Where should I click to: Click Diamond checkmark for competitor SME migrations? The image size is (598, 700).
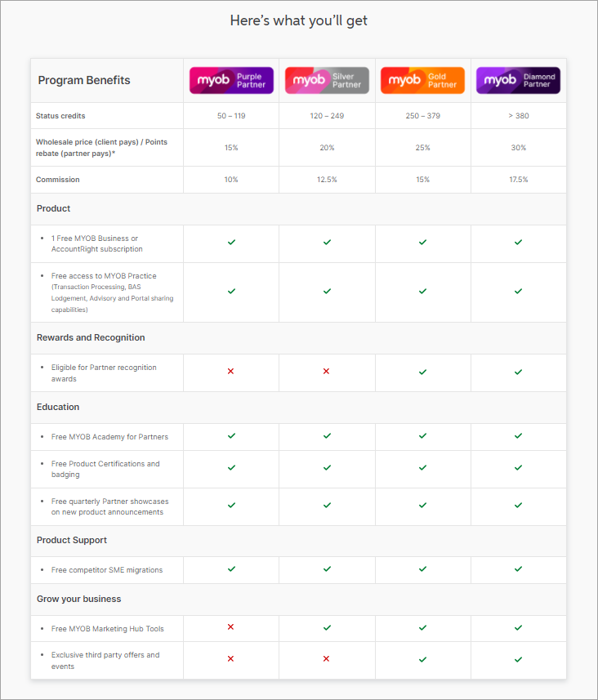(x=518, y=568)
